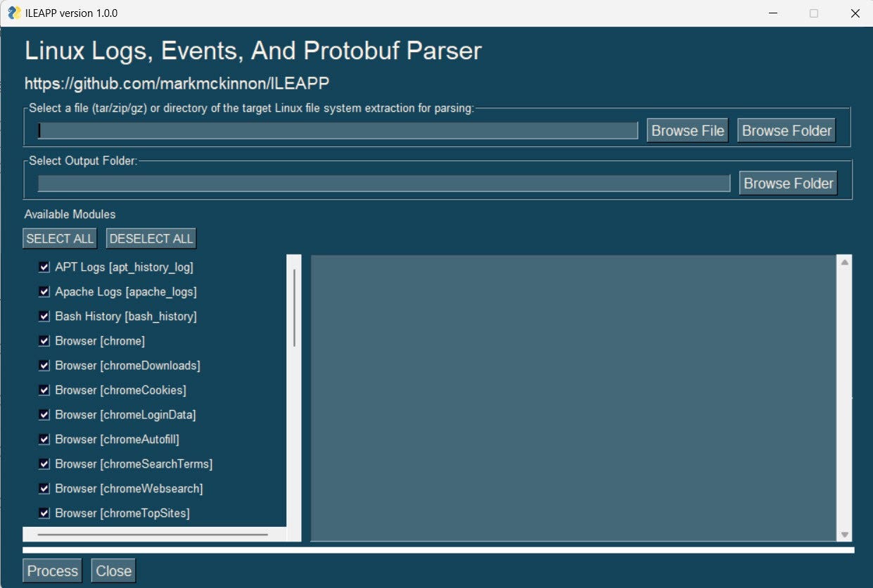
Task: Start parsing with the Process button
Action: [52, 571]
